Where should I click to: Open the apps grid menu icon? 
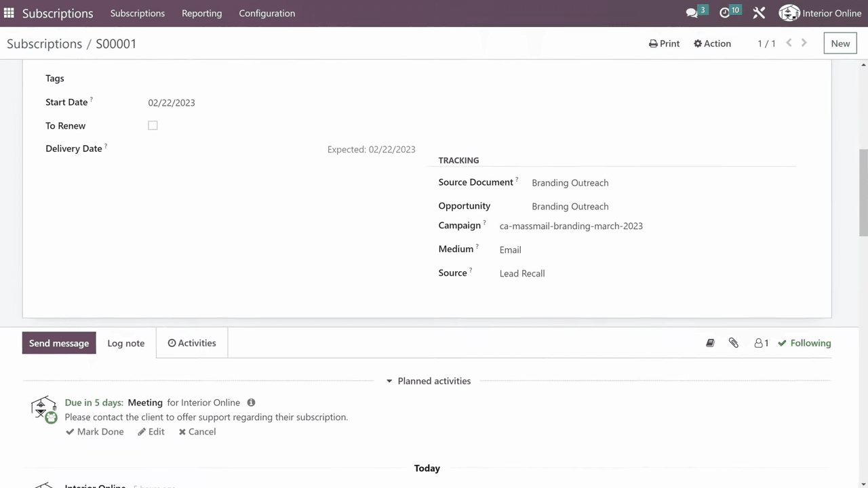(9, 13)
